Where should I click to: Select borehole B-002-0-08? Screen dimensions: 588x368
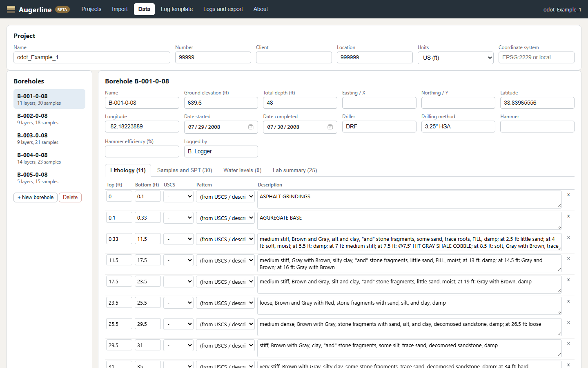[x=49, y=119]
